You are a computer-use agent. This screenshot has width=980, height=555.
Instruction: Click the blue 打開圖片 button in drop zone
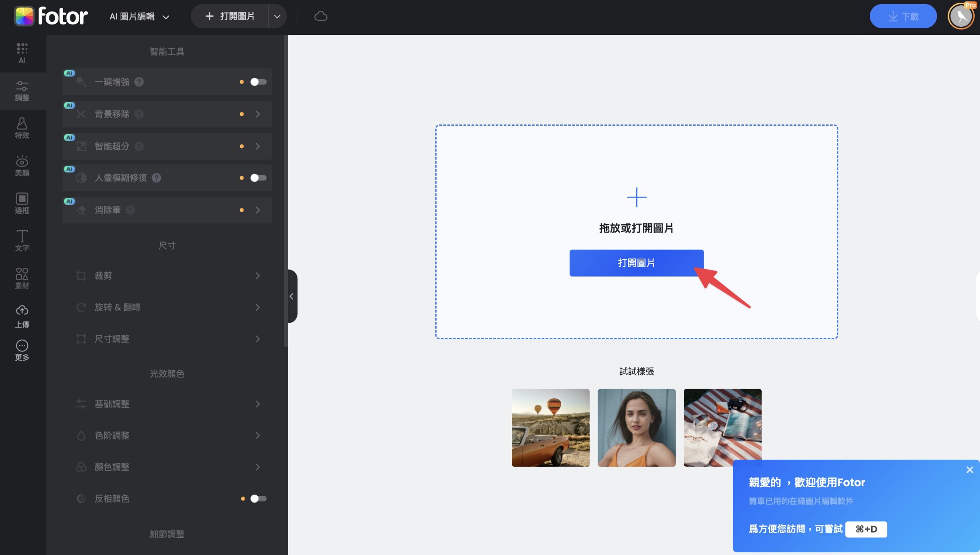tap(636, 263)
